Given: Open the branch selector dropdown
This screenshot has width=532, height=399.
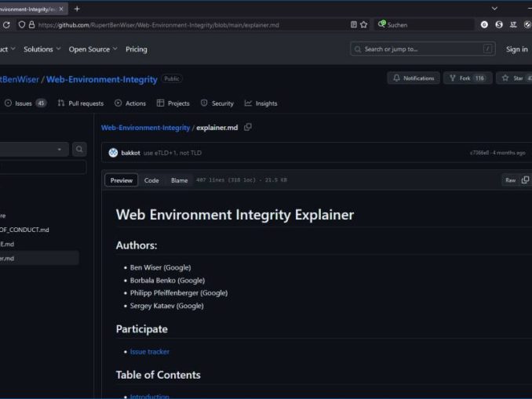Looking at the screenshot, I should click(x=33, y=149).
